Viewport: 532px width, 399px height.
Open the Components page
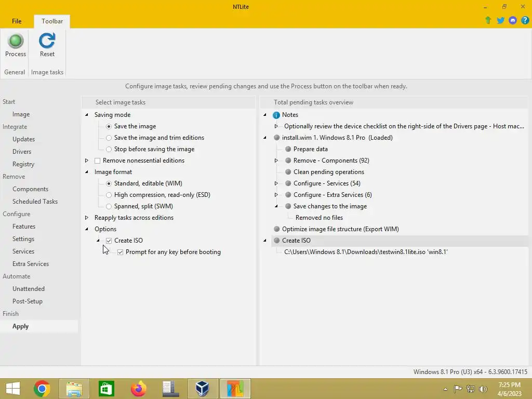(x=30, y=189)
